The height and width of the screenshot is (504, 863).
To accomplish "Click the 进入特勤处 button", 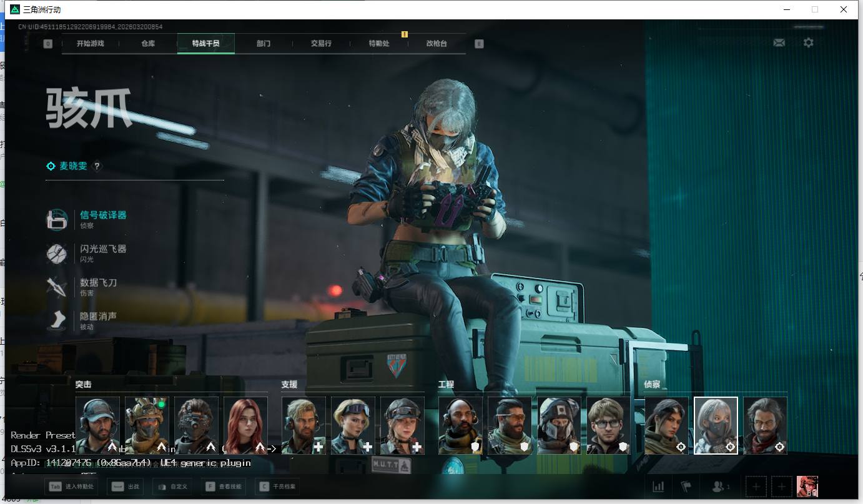I will (71, 487).
